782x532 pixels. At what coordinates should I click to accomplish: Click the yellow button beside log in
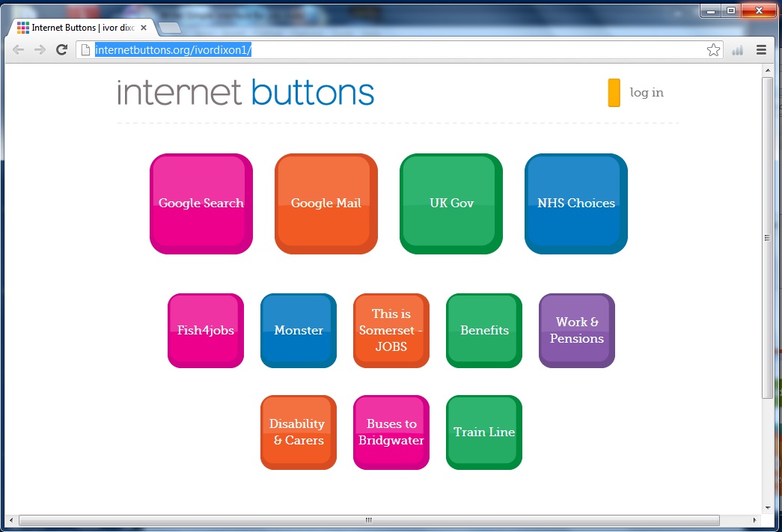(x=614, y=93)
